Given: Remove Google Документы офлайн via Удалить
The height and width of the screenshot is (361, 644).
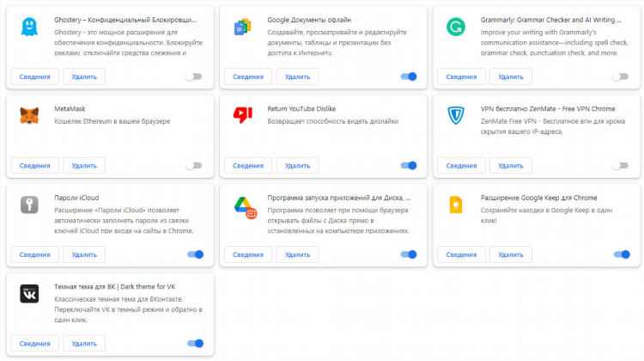Looking at the screenshot, I should click(x=297, y=76).
